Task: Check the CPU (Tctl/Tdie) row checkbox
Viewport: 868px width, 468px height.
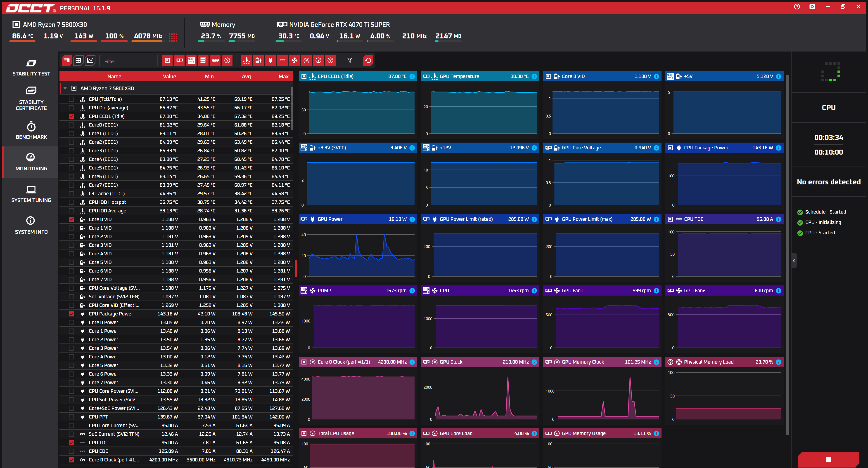Action: 71,99
